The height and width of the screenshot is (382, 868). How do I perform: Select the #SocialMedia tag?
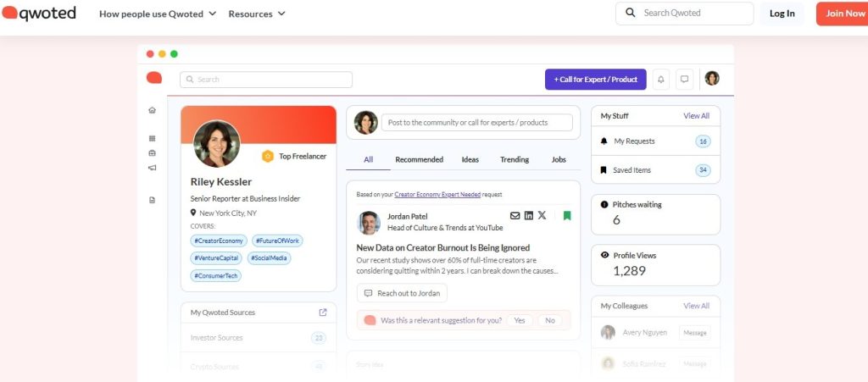point(269,258)
